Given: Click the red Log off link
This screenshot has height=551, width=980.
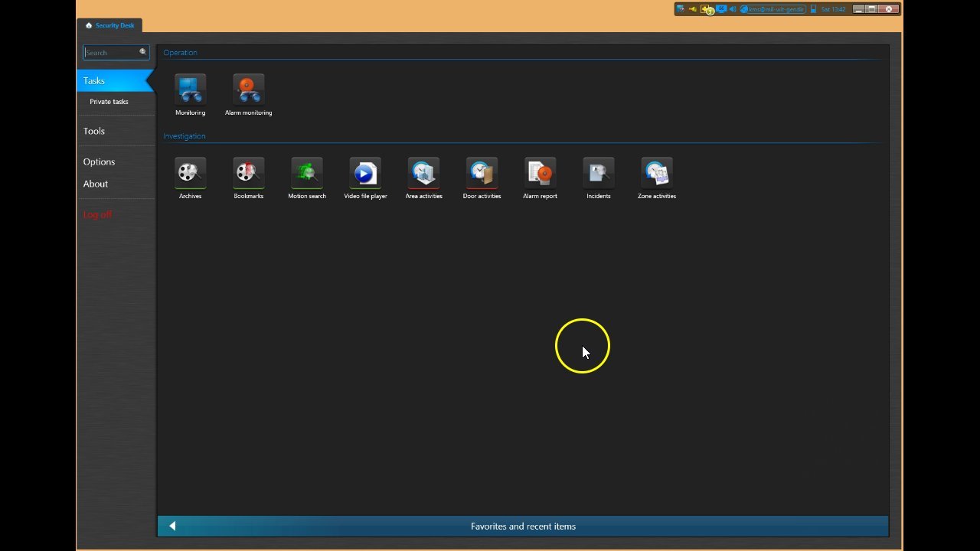Looking at the screenshot, I should pos(98,214).
